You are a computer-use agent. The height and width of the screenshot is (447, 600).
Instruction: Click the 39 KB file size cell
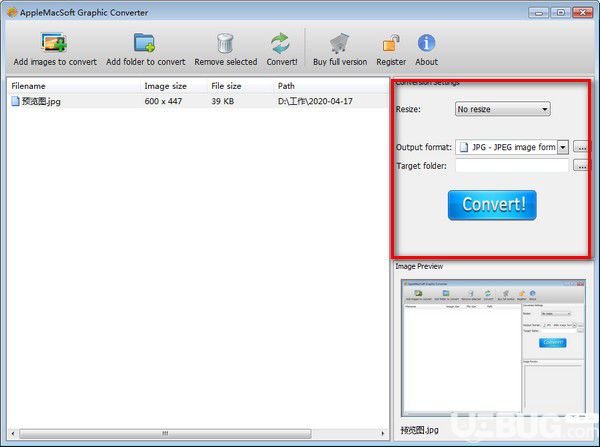click(223, 101)
